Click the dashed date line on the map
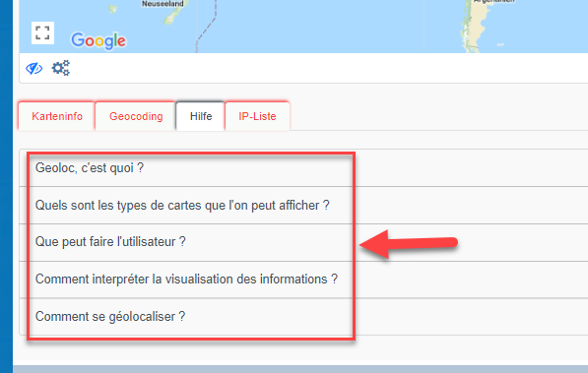The height and width of the screenshot is (373, 588). (206, 27)
